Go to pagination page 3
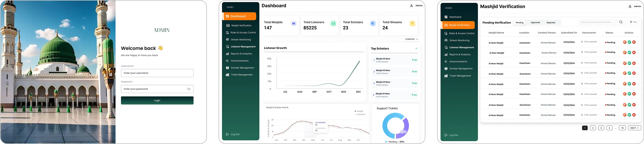This screenshot has height=144, width=644. 601,128
